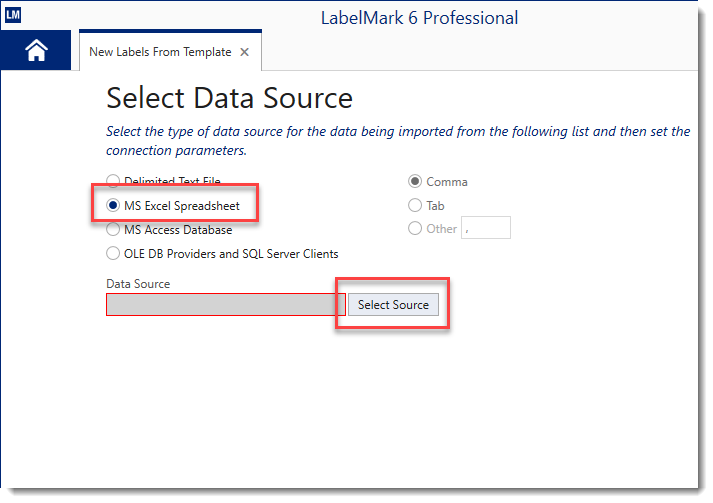The image size is (713, 503).
Task: Click the Data Source field label
Action: pyautogui.click(x=138, y=284)
